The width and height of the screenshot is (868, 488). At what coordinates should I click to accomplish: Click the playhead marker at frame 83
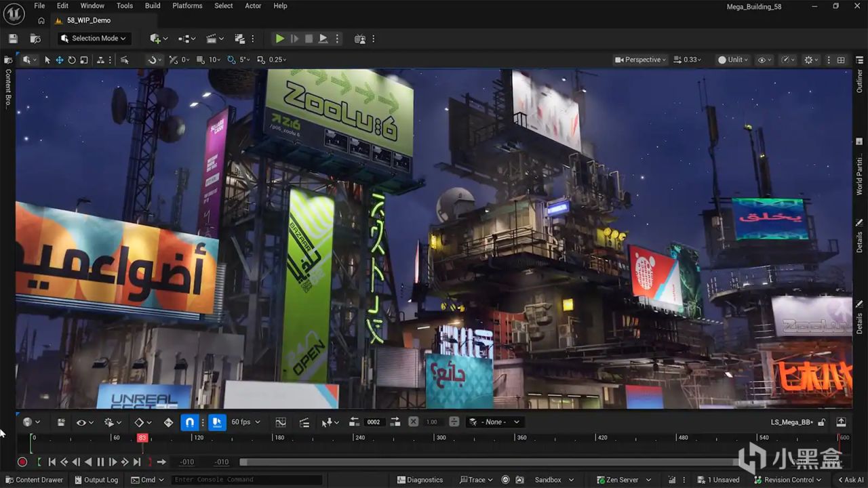tap(142, 438)
